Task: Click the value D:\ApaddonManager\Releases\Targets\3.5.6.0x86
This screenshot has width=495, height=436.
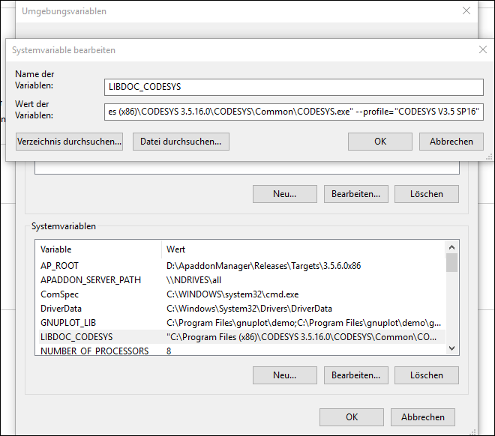Action: [264, 266]
